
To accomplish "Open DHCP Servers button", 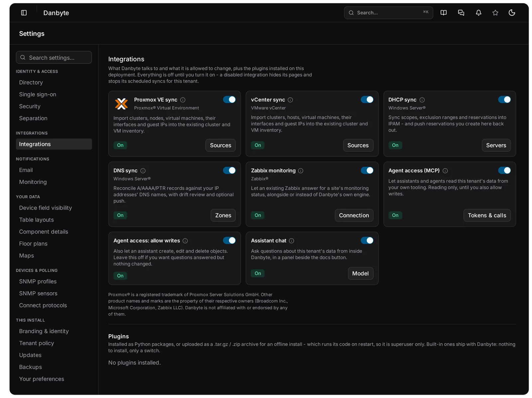I will [x=496, y=145].
